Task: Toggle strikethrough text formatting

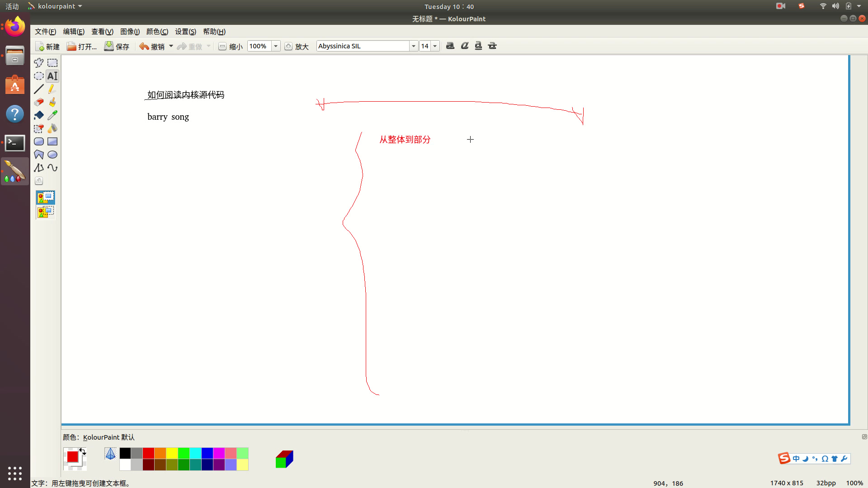Action: [492, 46]
